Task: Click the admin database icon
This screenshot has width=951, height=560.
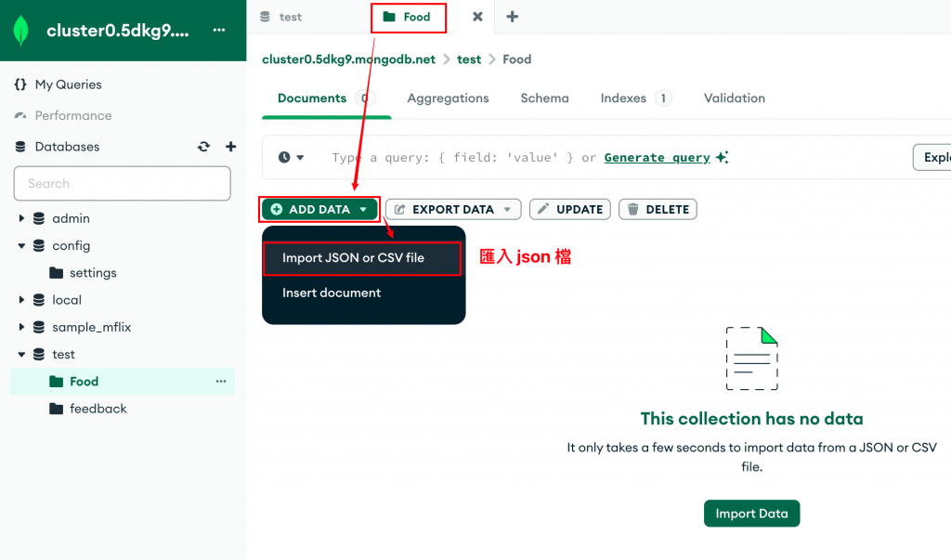Action: click(x=39, y=218)
